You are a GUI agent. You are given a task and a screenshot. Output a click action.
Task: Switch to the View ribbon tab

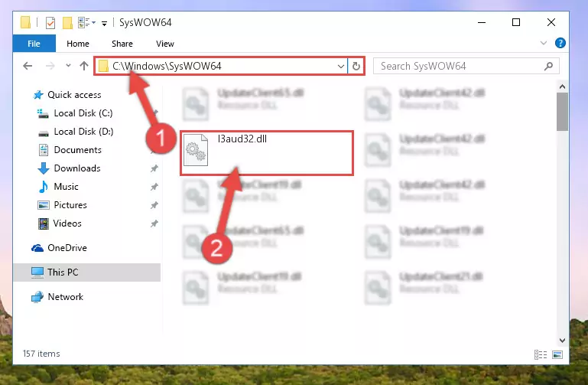pyautogui.click(x=165, y=44)
